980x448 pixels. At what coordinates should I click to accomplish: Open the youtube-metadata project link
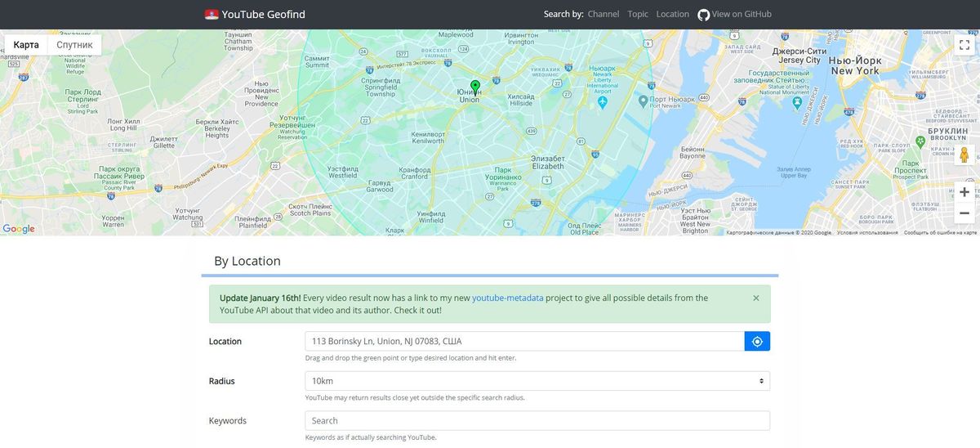507,298
